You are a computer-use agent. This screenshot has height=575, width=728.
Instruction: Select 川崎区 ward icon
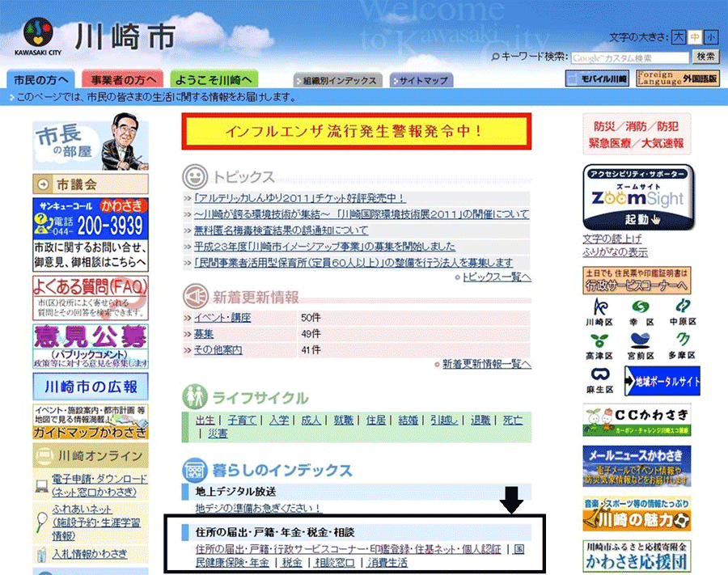[x=599, y=312]
